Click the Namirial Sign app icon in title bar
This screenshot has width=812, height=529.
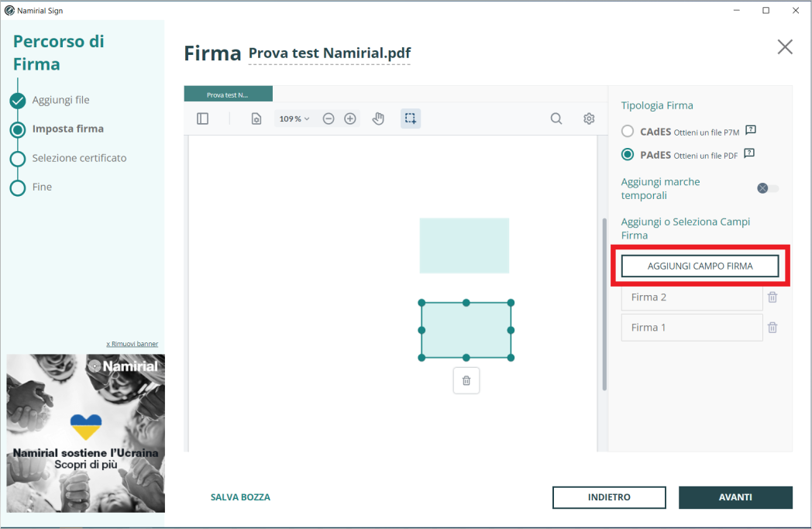(9, 10)
